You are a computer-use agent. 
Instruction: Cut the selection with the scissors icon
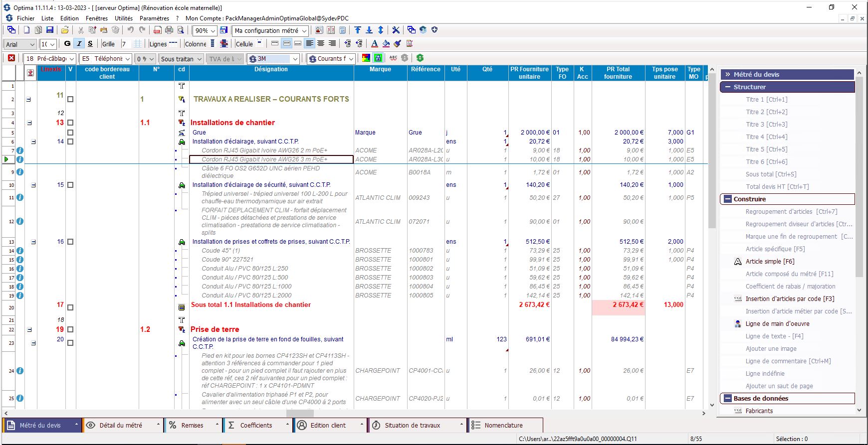[x=81, y=30]
